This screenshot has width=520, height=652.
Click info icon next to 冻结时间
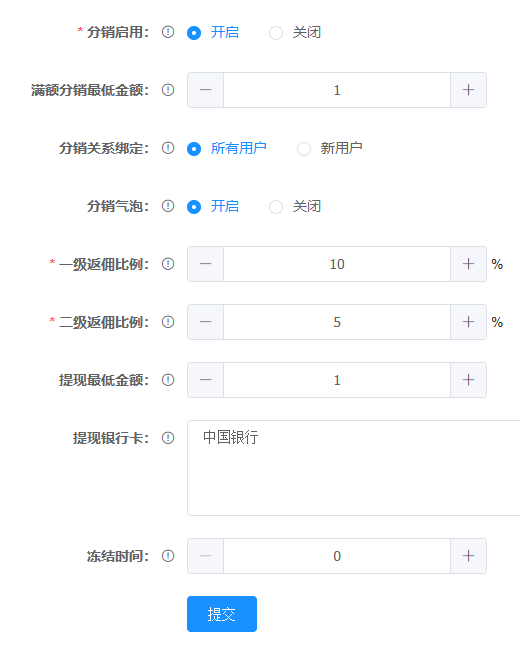(x=168, y=556)
